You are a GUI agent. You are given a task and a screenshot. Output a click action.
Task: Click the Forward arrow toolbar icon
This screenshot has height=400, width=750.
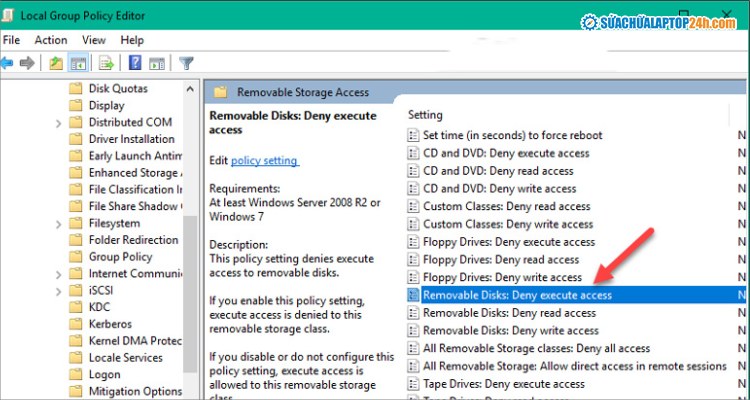[x=28, y=63]
